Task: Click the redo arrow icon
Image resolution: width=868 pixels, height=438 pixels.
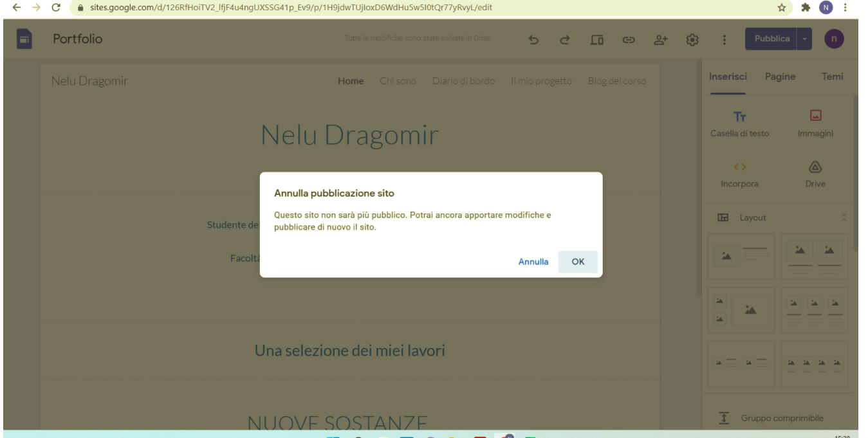Action: point(565,40)
